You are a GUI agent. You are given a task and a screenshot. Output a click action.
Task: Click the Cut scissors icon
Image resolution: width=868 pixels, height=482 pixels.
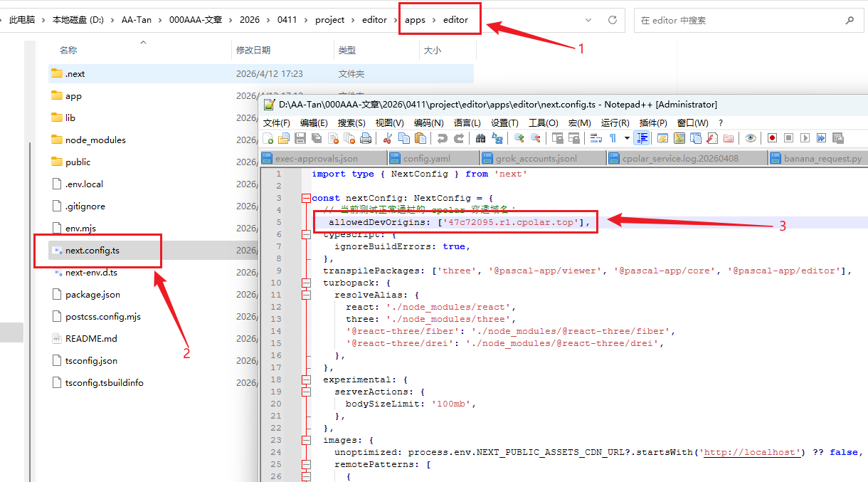tap(388, 138)
